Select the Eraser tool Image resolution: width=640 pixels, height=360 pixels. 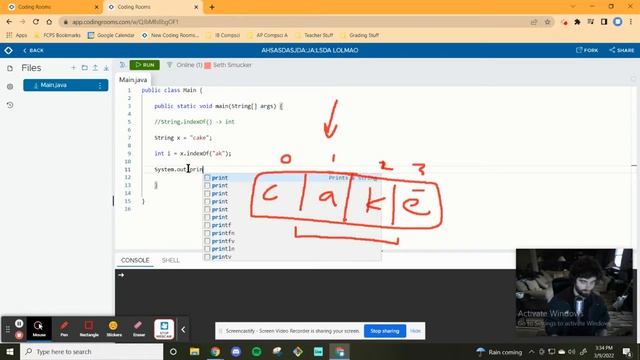pos(139,329)
